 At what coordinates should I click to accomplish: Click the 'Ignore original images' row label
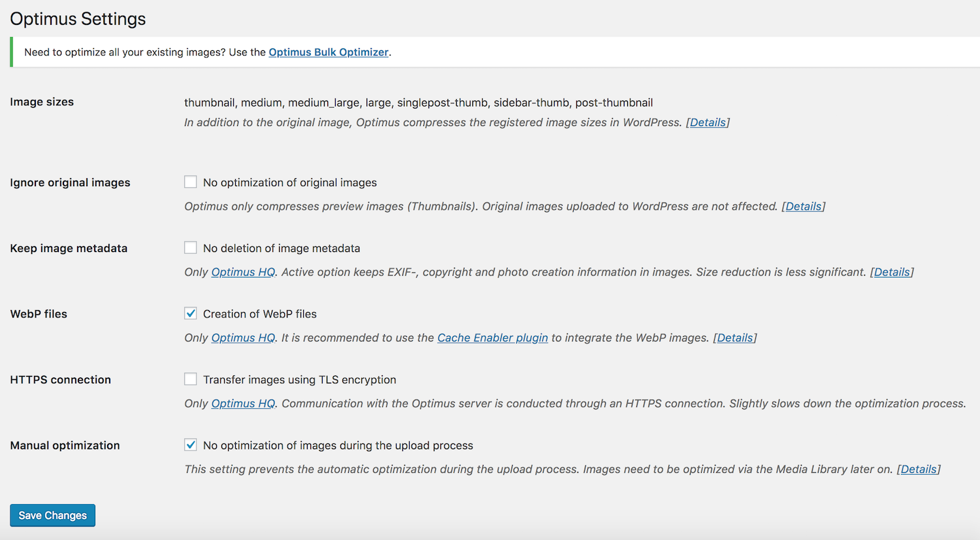pos(70,183)
